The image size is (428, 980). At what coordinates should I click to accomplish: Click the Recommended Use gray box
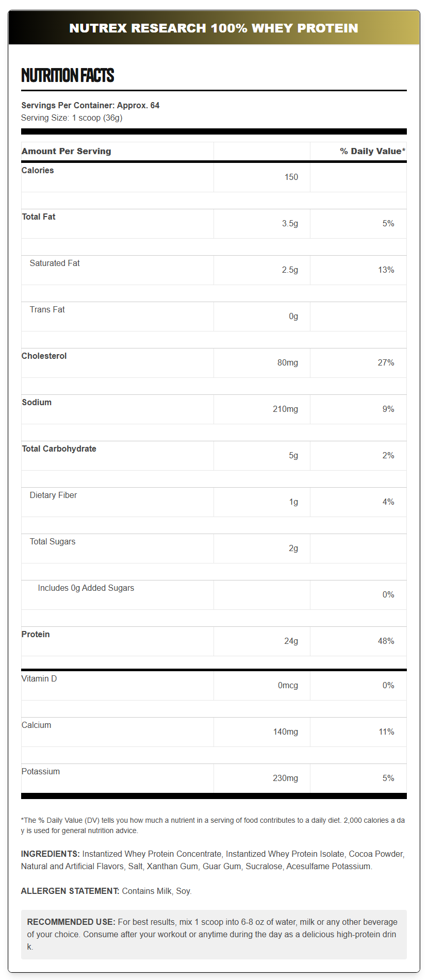click(x=213, y=934)
